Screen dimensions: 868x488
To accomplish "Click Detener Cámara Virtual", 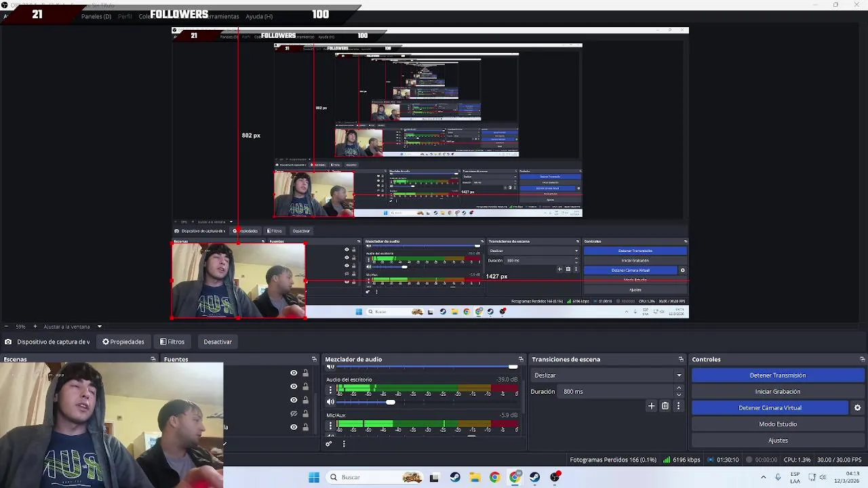I will tap(770, 407).
